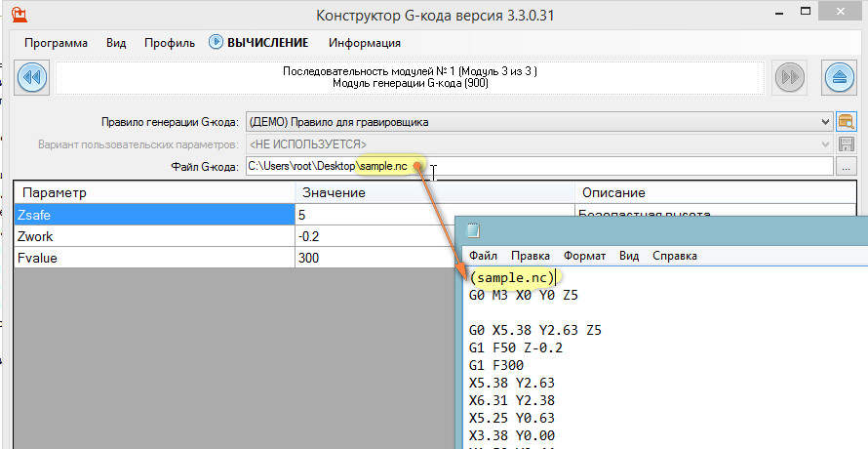This screenshot has height=449, width=868.
Task: Click the (sample.nc) line in Notepad
Action: (x=511, y=277)
